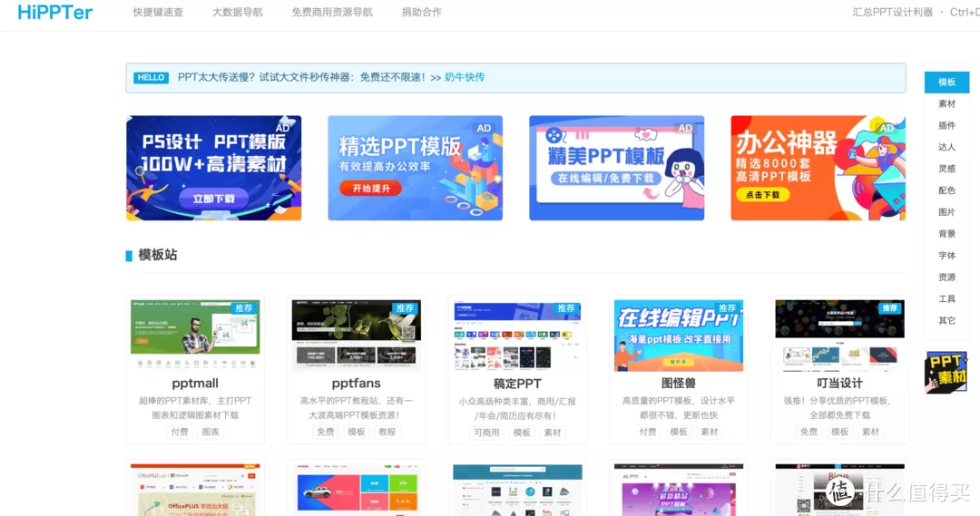Click the 图怪兽 title link
This screenshot has width=980, height=516.
(679, 383)
